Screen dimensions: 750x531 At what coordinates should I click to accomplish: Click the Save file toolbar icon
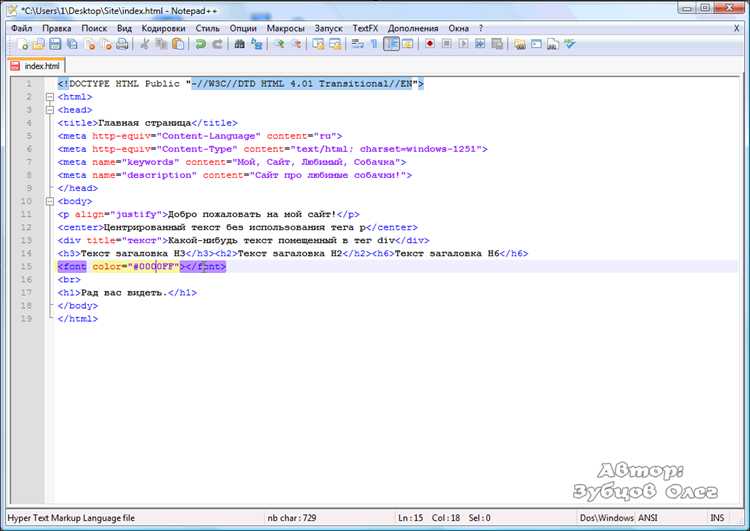pos(55,45)
